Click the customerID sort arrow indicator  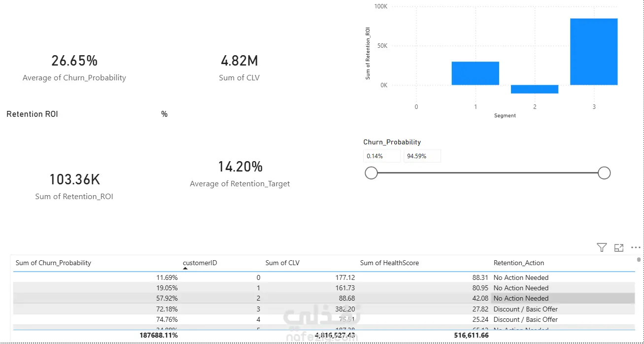[186, 269]
